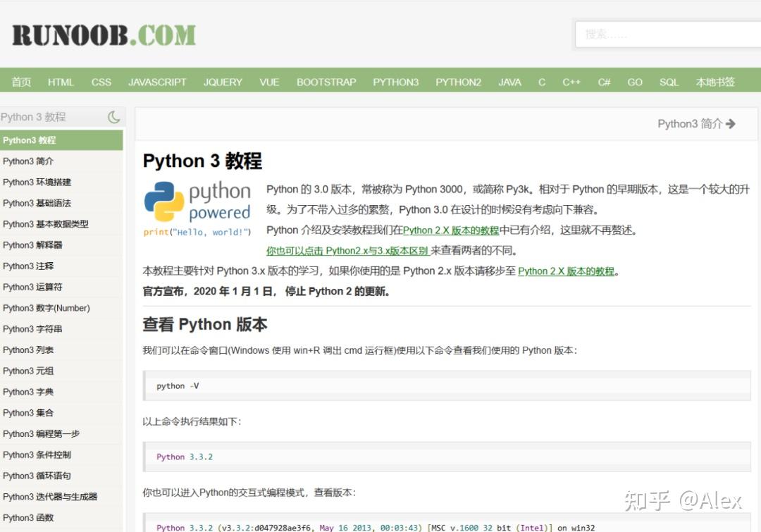The height and width of the screenshot is (532, 761).
Task: Open the 本地书签 navigation item
Action: pyautogui.click(x=715, y=82)
